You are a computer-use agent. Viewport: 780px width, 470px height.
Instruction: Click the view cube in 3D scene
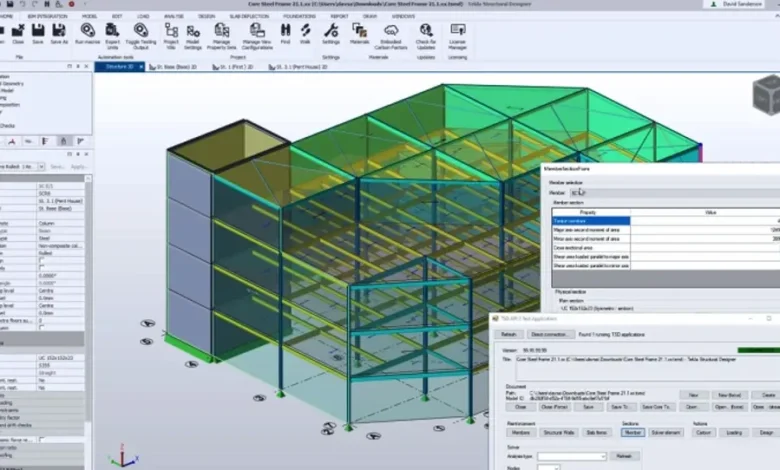point(768,95)
